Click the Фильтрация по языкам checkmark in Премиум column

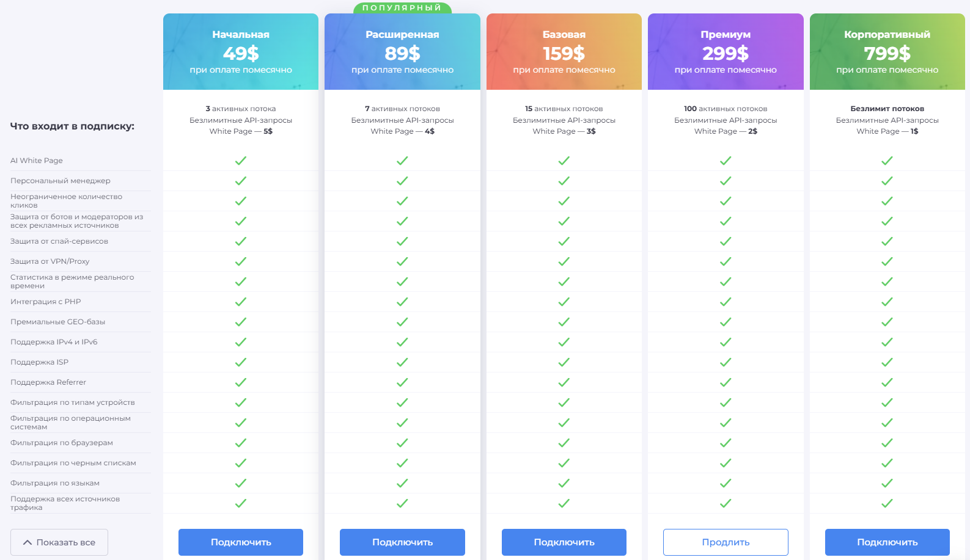coord(726,483)
